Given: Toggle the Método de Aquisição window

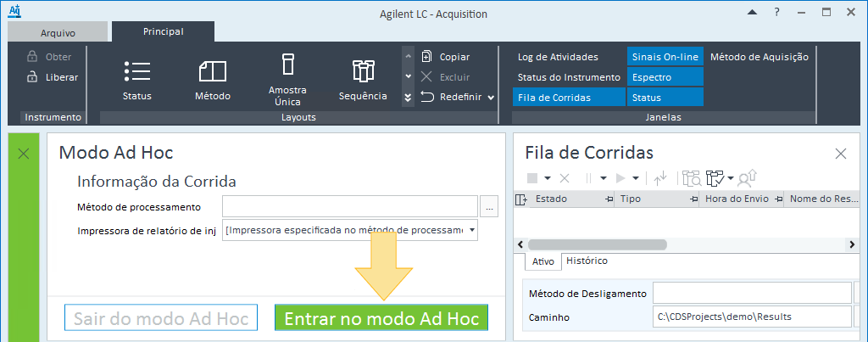Looking at the screenshot, I should 759,57.
